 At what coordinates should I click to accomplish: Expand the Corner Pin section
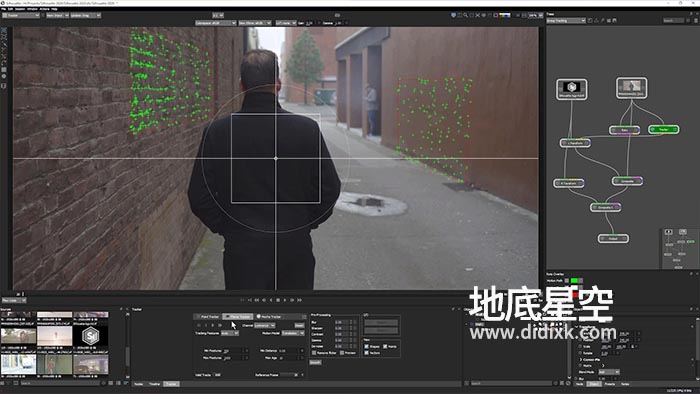coord(580,359)
